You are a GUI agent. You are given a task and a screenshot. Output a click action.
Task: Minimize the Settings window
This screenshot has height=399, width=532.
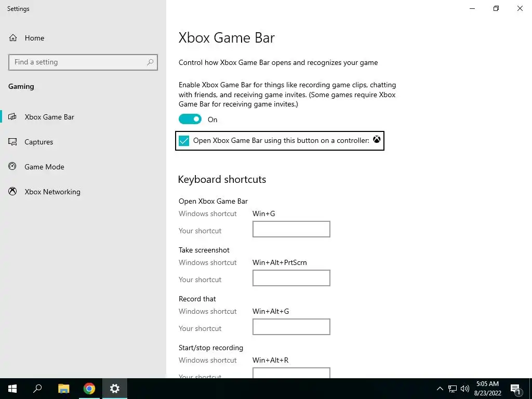point(472,8)
